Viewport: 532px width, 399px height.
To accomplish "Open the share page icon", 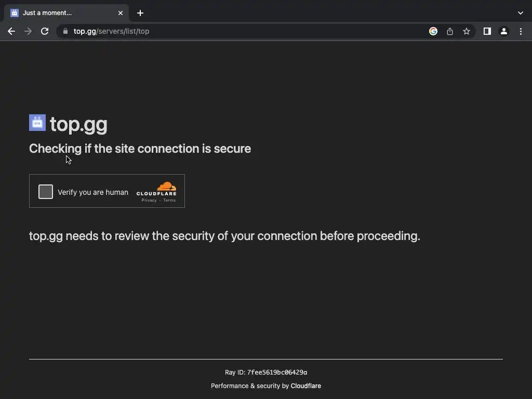I will [x=450, y=31].
